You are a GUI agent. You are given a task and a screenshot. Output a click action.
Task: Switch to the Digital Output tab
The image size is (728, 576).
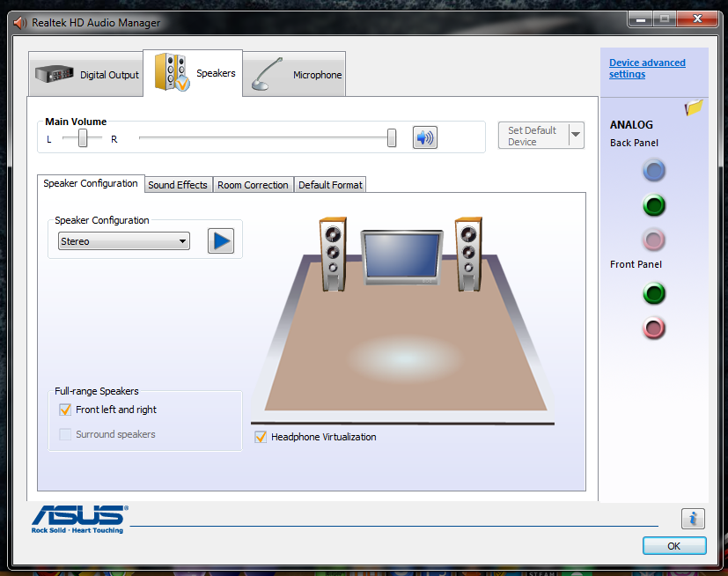(86, 75)
